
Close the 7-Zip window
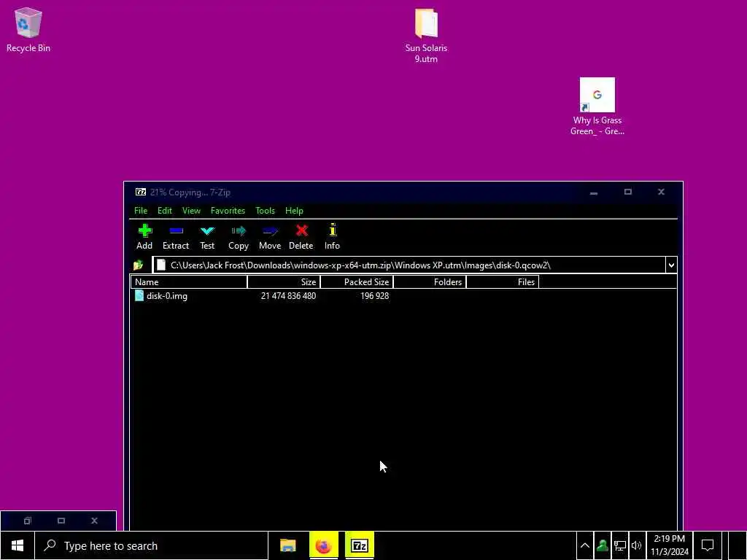click(x=661, y=192)
